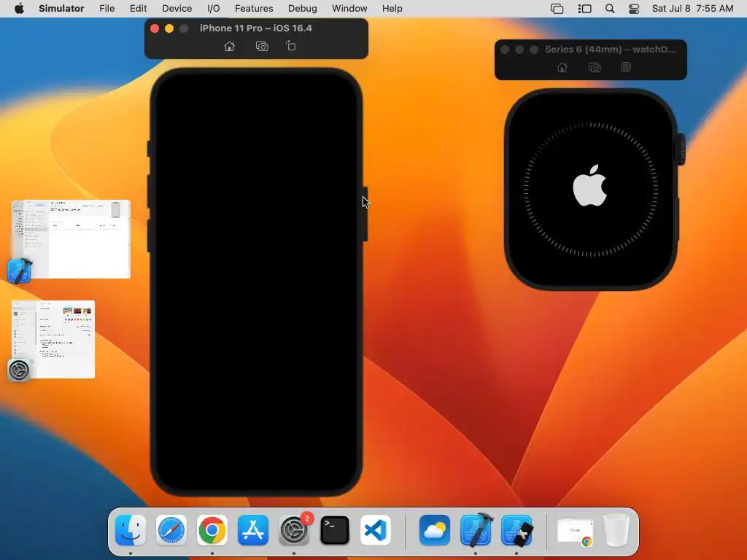
Task: Click the Home icon in watch simulator window
Action: pos(562,68)
